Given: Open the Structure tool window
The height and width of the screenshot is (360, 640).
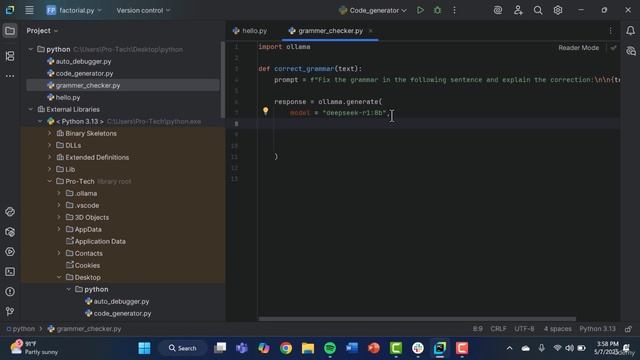Looking at the screenshot, I should (10, 56).
